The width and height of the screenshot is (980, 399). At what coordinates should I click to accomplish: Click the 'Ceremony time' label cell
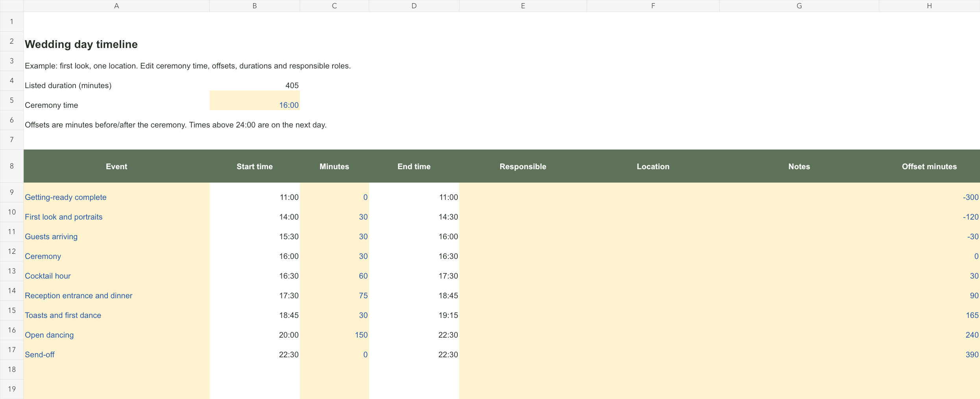coord(116,100)
